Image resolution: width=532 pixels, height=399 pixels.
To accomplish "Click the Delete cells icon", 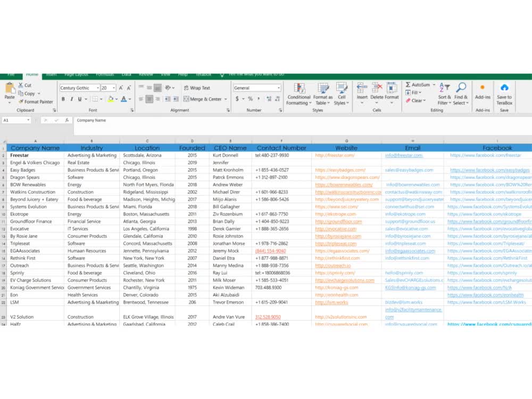I will click(x=377, y=88).
